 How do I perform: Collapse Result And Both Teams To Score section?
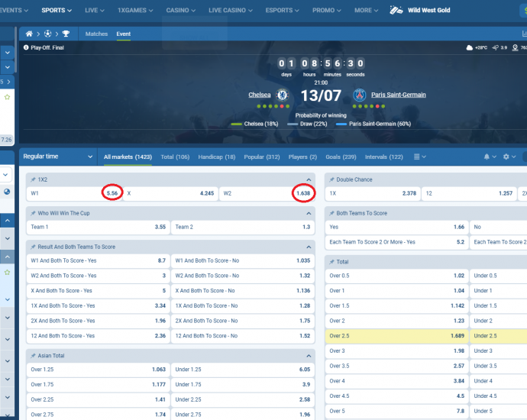tap(309, 247)
